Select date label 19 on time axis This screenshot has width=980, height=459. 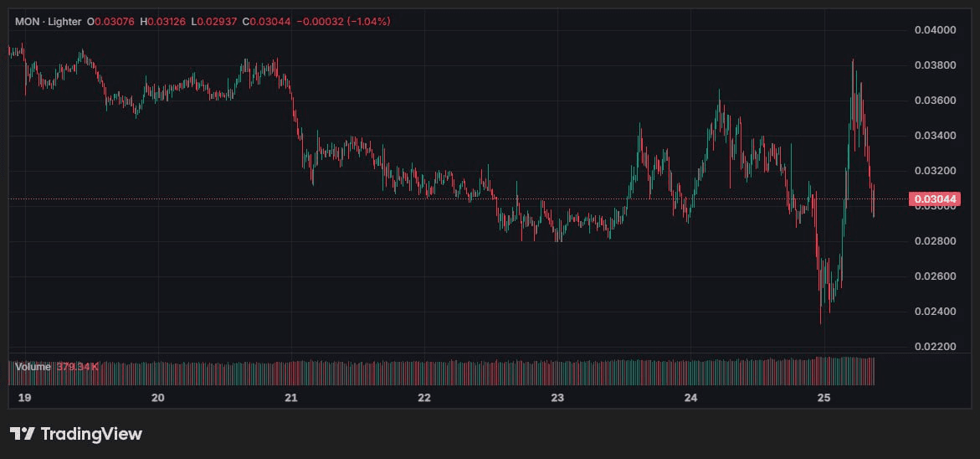click(x=24, y=397)
